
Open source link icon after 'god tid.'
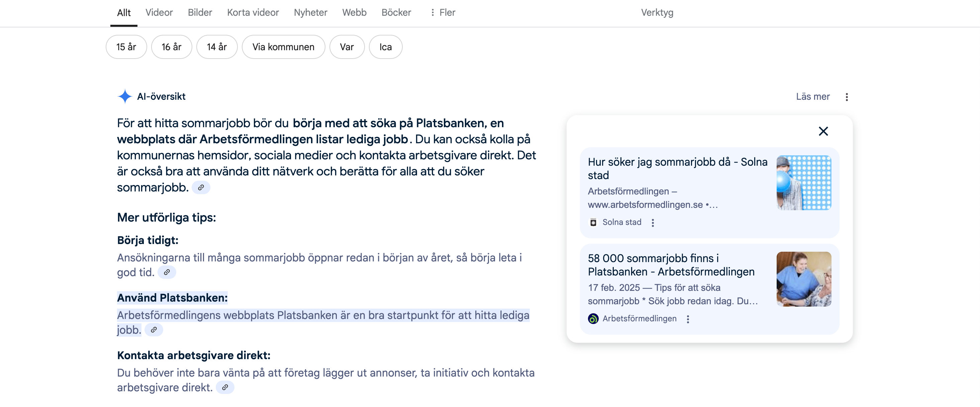[x=167, y=272]
